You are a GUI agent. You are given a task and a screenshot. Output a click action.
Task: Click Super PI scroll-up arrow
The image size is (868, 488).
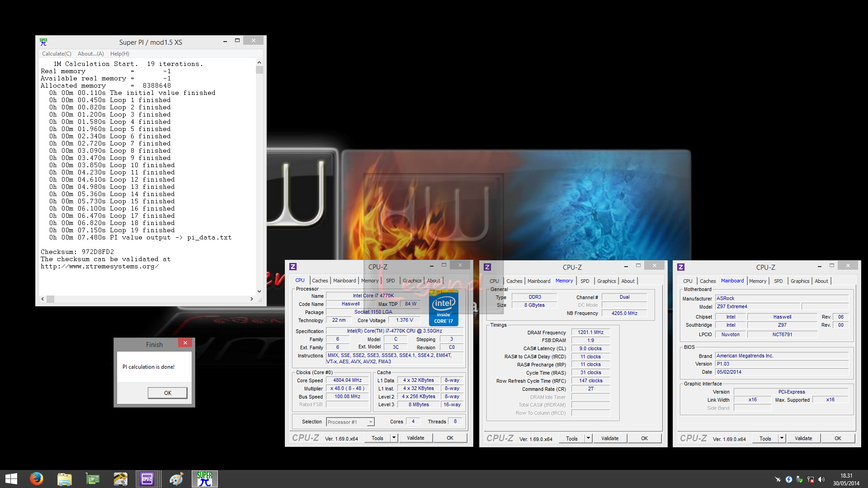(259, 62)
